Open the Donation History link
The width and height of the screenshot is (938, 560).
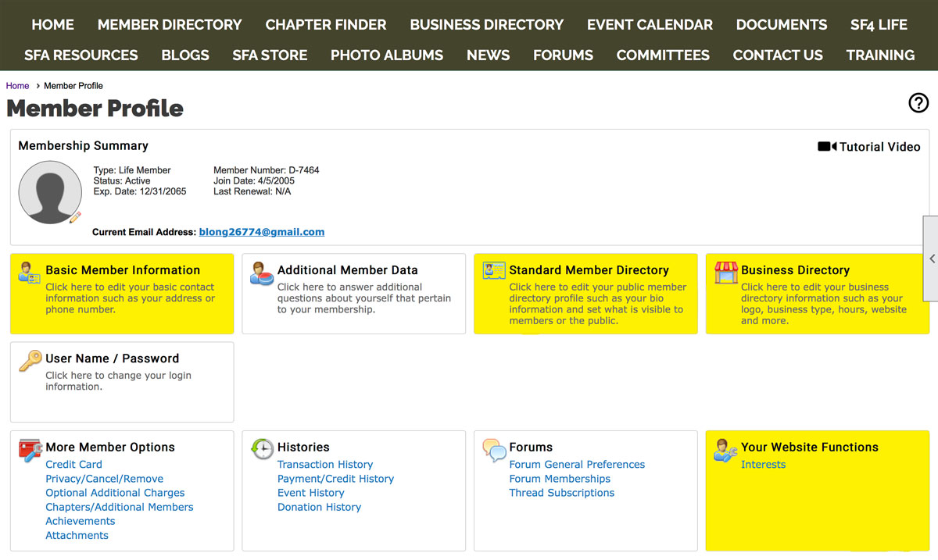[x=320, y=507]
